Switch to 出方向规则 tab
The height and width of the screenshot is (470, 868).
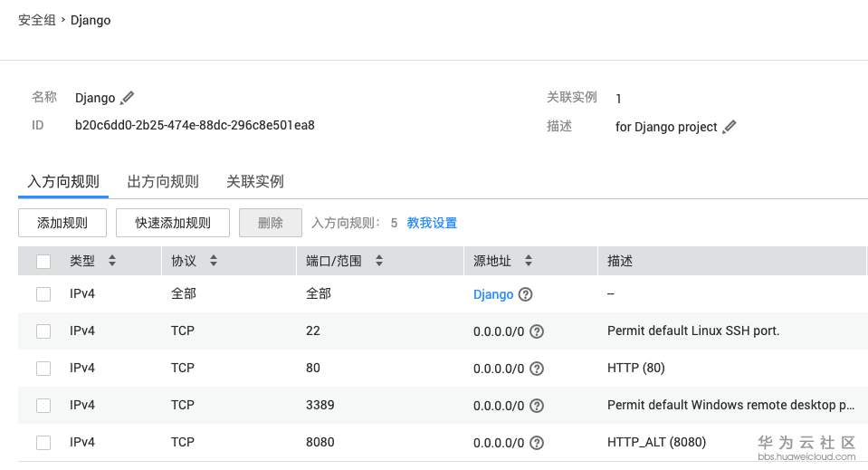pos(163,181)
